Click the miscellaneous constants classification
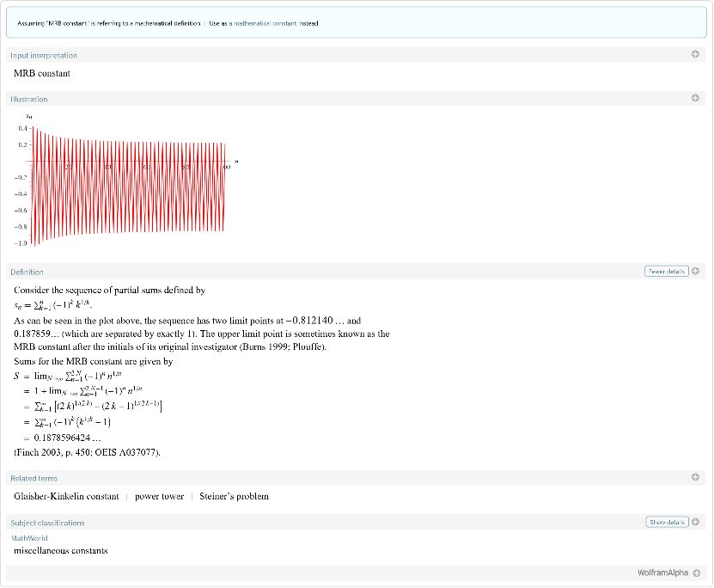Screen dimensions: 714x588 (x=60, y=550)
